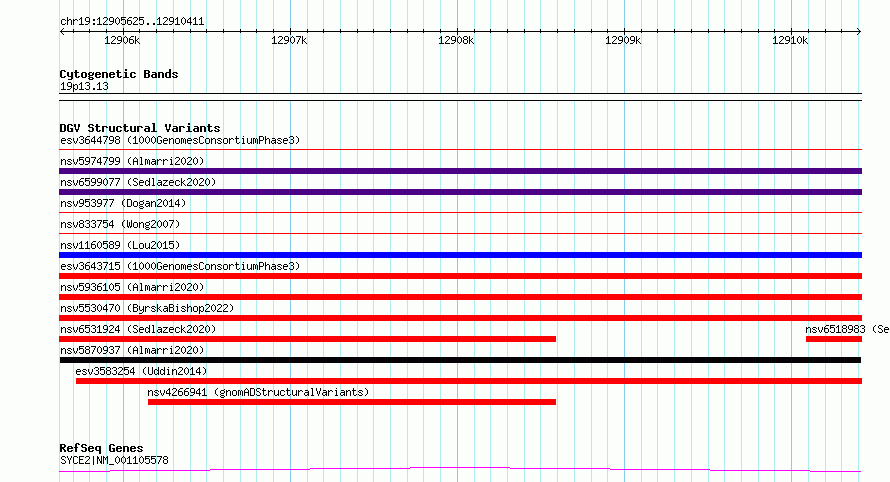Select the Cytogenetic Bands track title
The width and height of the screenshot is (890, 482).
[x=119, y=74]
